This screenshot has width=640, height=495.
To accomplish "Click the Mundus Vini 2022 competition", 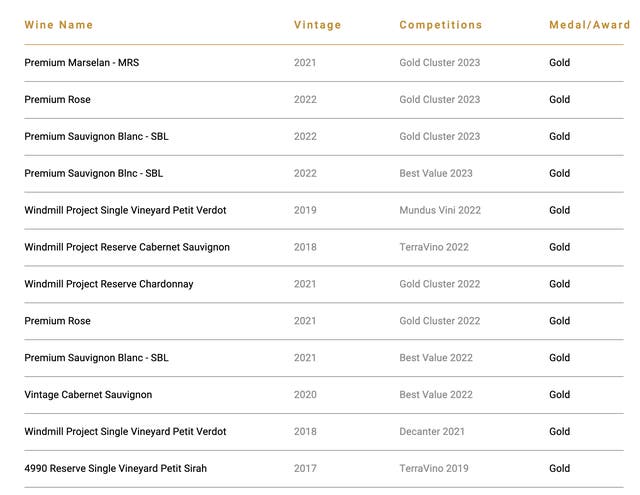I will tap(440, 211).
